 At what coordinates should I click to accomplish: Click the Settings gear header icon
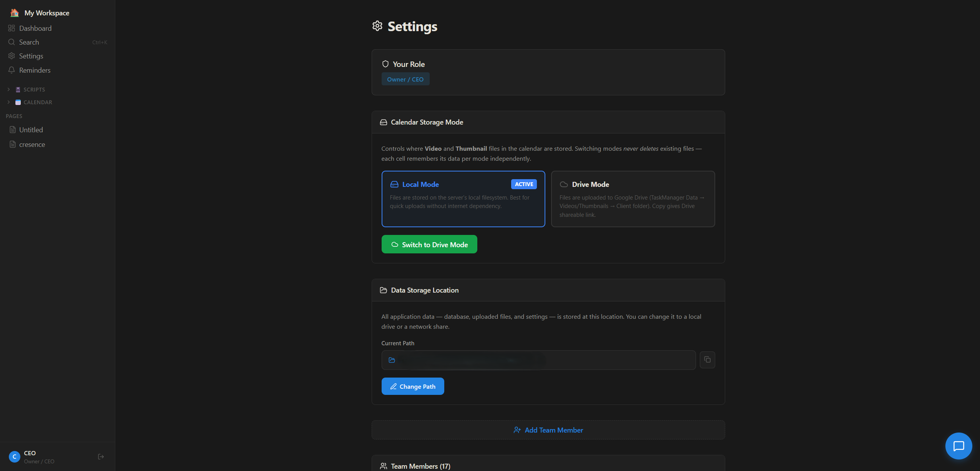[377, 26]
